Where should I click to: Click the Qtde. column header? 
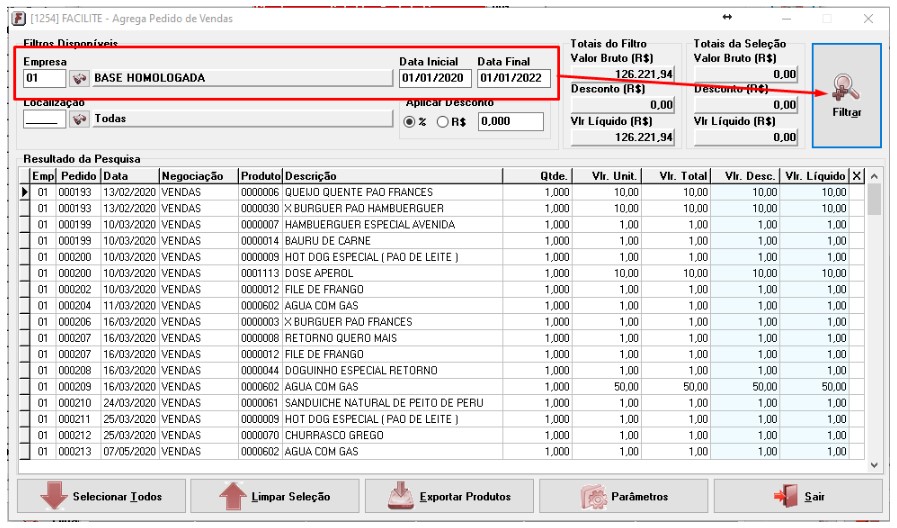[x=537, y=176]
